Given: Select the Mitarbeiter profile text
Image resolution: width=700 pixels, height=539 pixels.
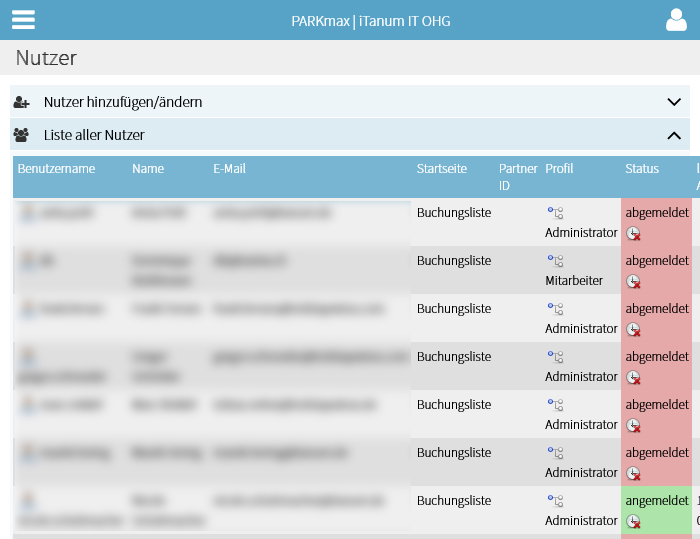Looking at the screenshot, I should coord(574,280).
